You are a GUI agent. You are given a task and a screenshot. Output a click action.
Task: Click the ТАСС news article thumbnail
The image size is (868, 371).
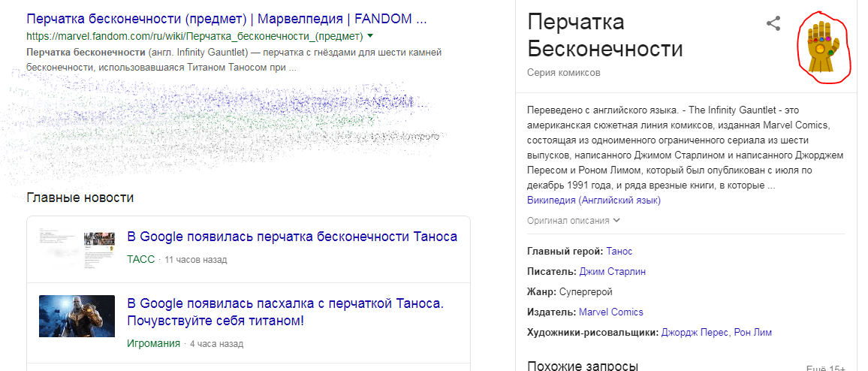77,249
